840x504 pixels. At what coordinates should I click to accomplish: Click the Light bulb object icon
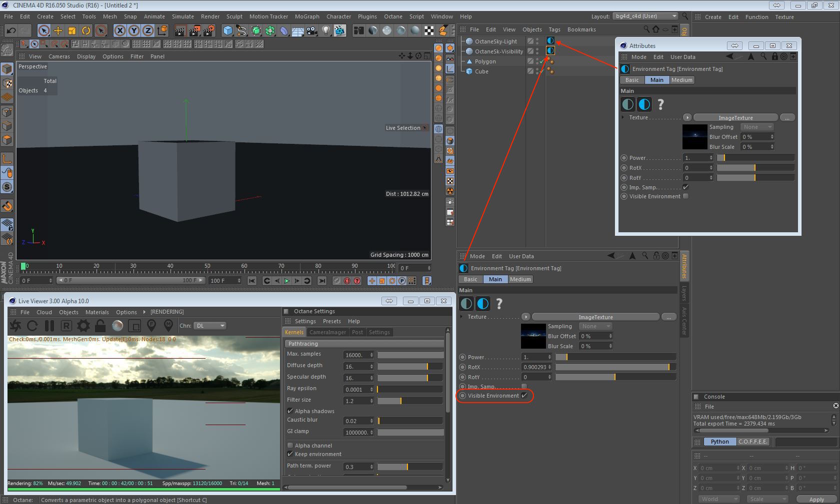[326, 30]
